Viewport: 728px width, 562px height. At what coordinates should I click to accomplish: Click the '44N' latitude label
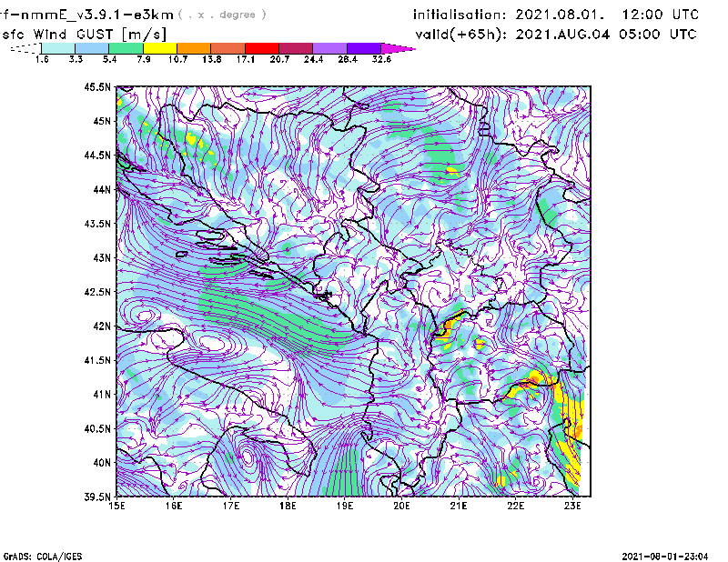102,189
